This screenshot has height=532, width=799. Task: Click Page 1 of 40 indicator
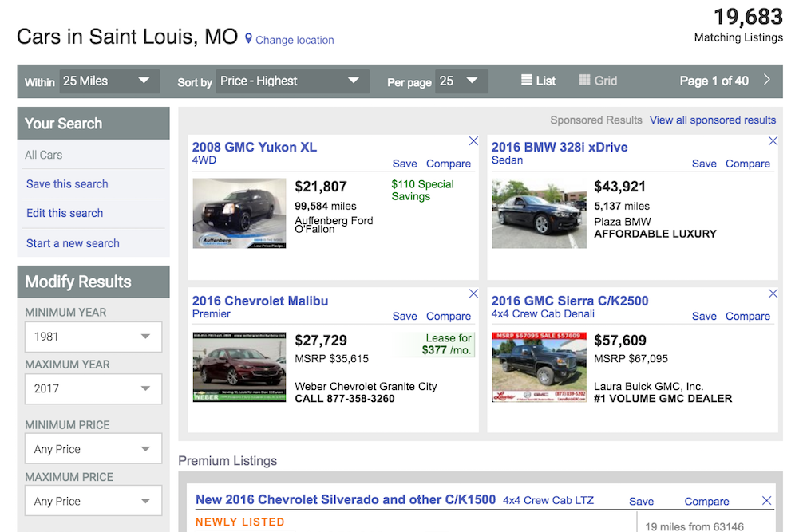pos(714,81)
